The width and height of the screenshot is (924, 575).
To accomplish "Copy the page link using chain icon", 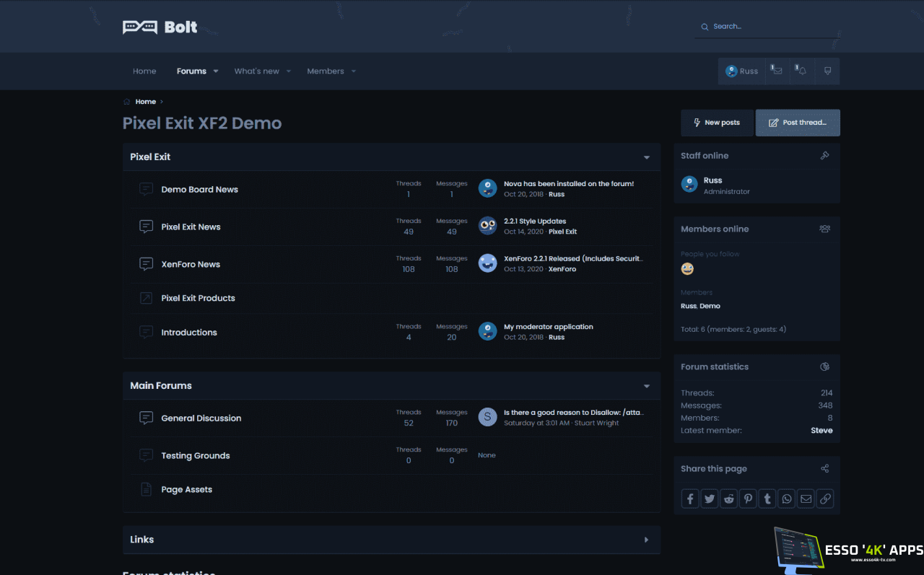I will [x=825, y=499].
